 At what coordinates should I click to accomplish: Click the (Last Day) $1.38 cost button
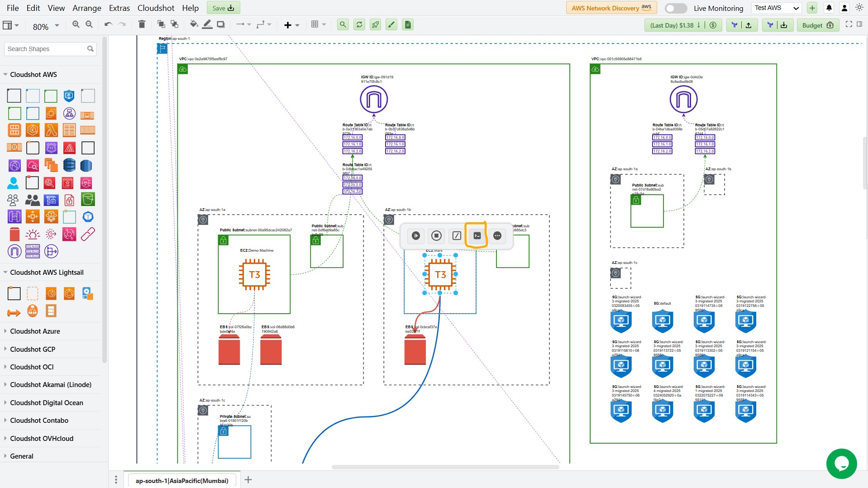tap(682, 25)
